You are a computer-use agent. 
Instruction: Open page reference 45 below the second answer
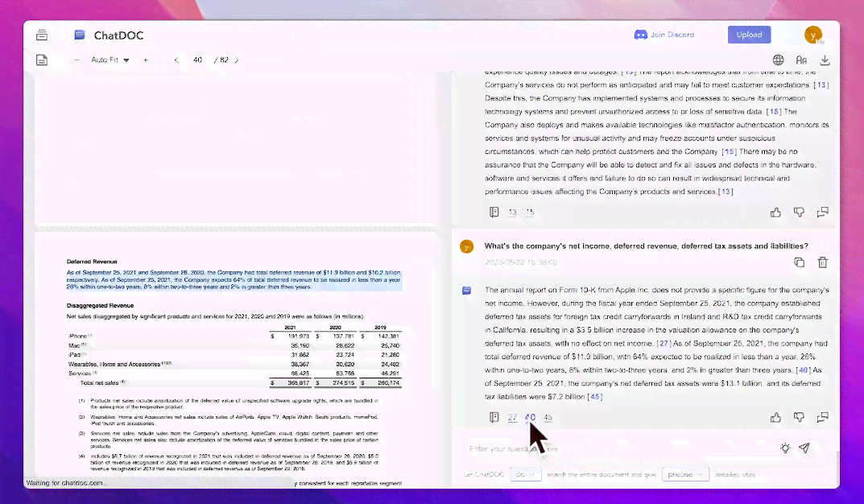548,418
